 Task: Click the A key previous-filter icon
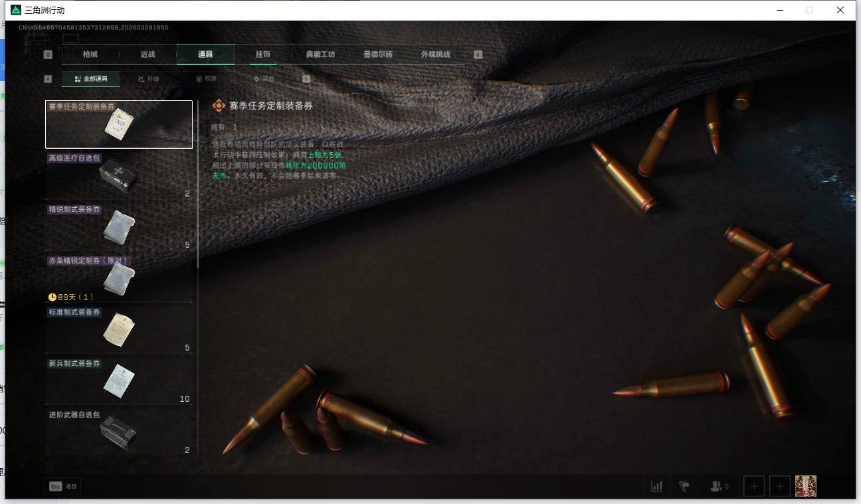[48, 79]
